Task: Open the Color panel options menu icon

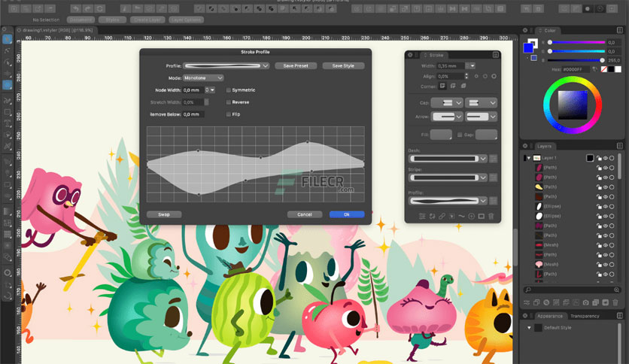Action: [x=620, y=31]
